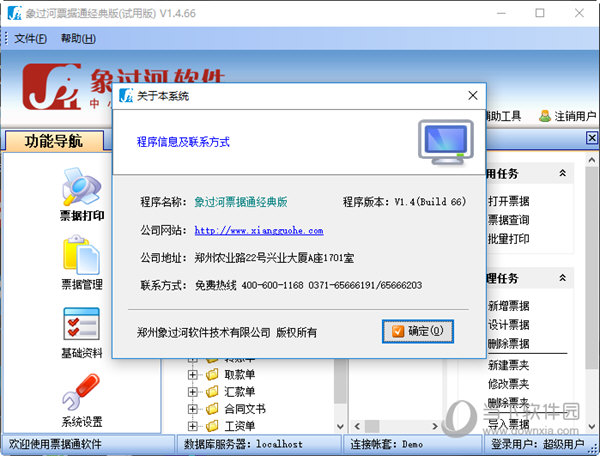This screenshot has width=600, height=456.
Task: Select the 功能导航 tab
Action: (x=54, y=141)
